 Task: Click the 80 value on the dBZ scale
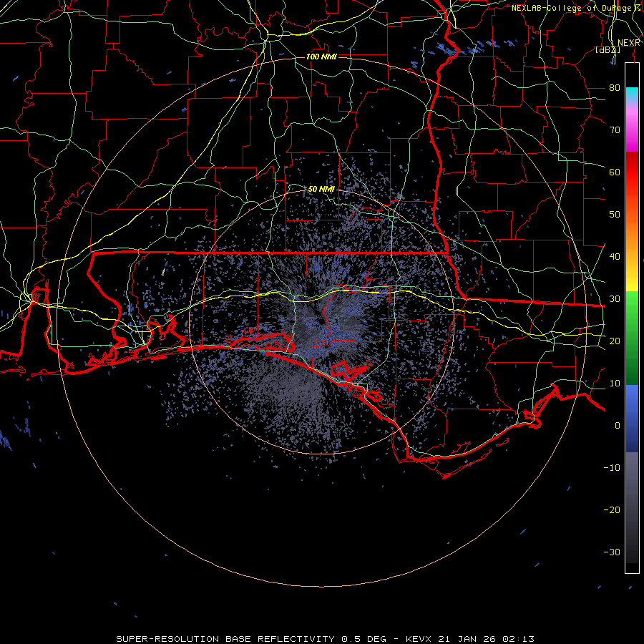tap(615, 87)
